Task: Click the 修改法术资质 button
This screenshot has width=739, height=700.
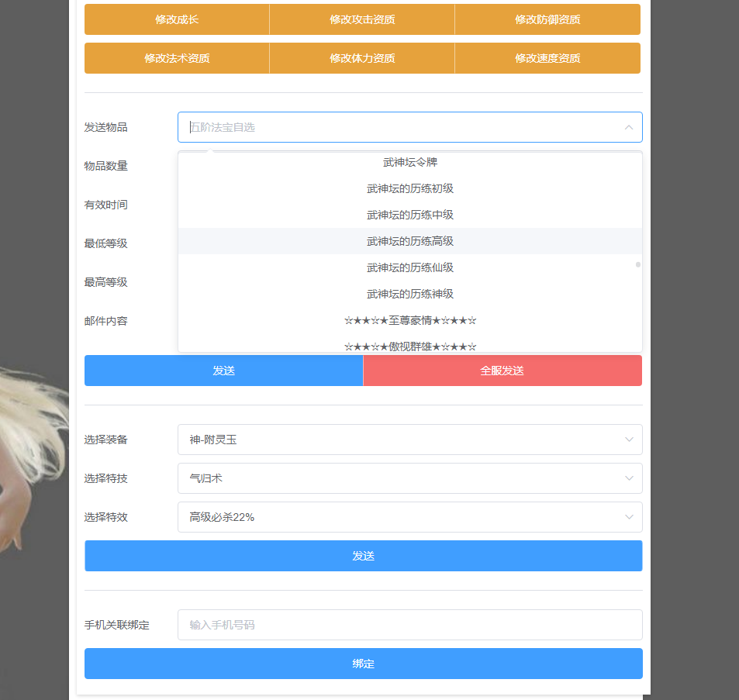Action: (x=177, y=58)
